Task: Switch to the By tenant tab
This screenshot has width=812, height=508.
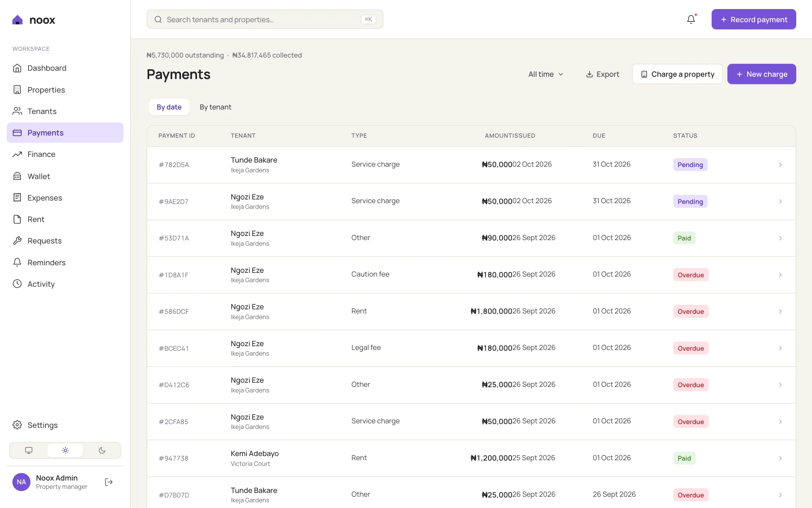Action: [x=215, y=107]
